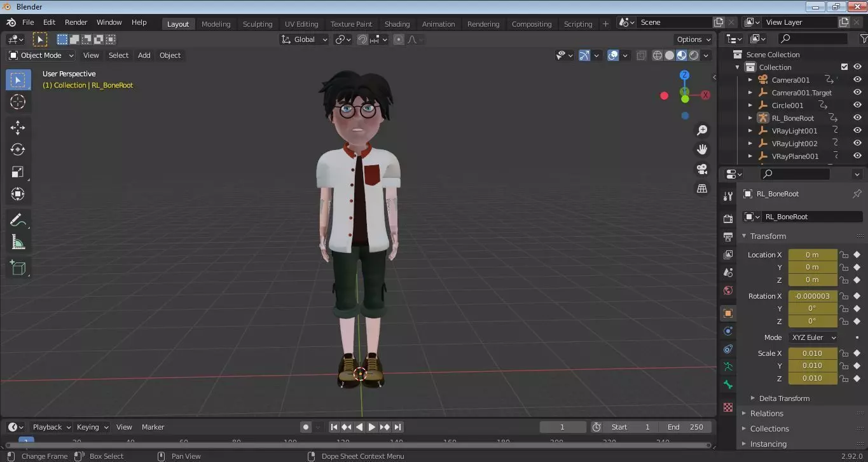Hide VRayLight001 in the outliner
The image size is (868, 462).
pyautogui.click(x=857, y=131)
